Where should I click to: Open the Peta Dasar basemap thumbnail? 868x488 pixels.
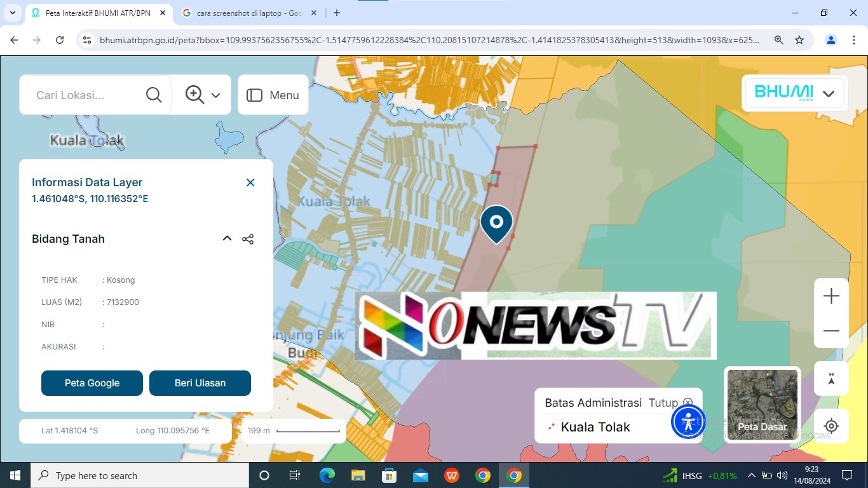coord(762,405)
